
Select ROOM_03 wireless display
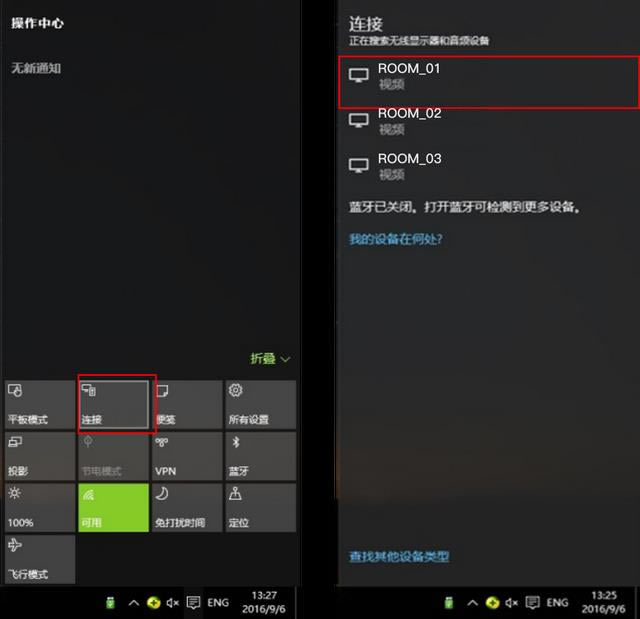(489, 166)
